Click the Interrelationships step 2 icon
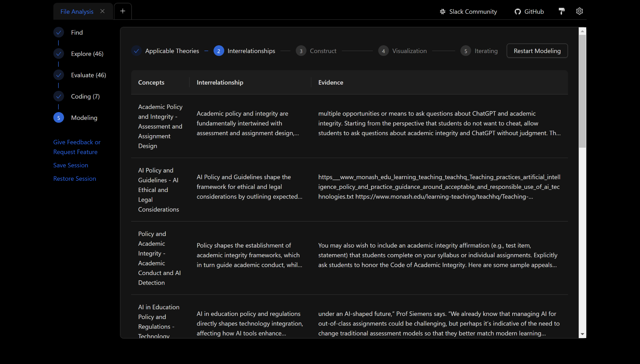The image size is (640, 364). click(219, 51)
